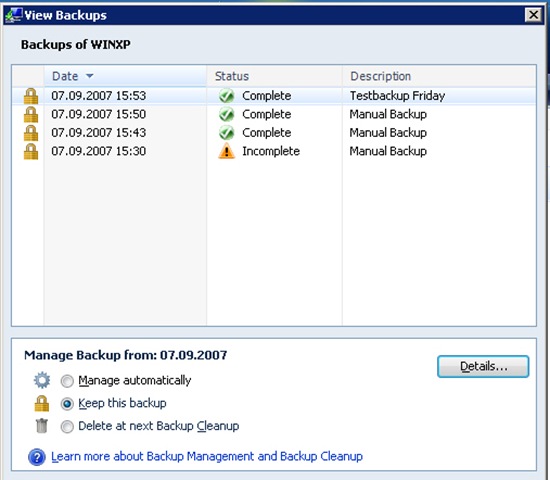Click the orange Incomplete warning icon
Screen dimensions: 550x480
[227, 151]
